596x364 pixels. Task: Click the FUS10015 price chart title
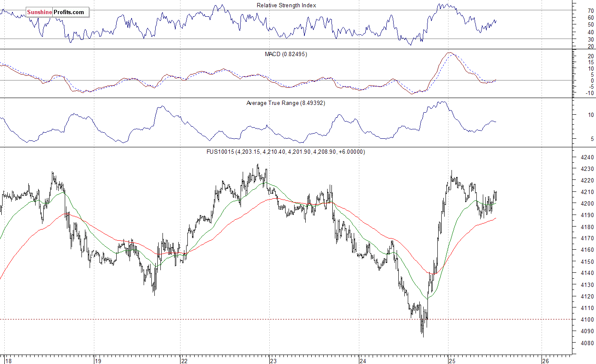[285, 152]
